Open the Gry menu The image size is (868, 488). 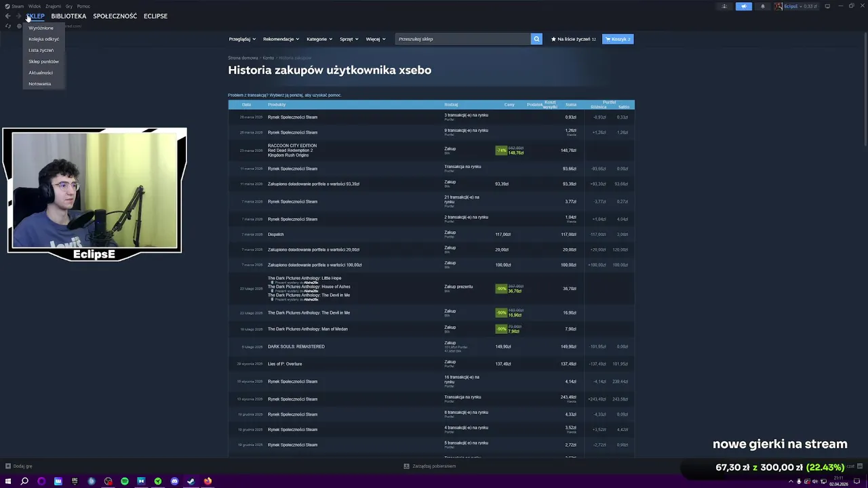pos(69,6)
